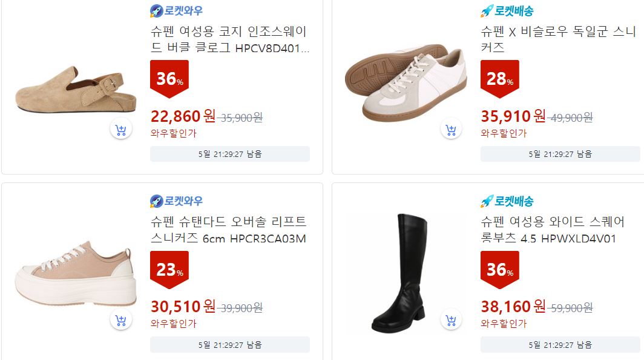Add the black long boots to cart
This screenshot has width=644, height=360.
[x=451, y=319]
